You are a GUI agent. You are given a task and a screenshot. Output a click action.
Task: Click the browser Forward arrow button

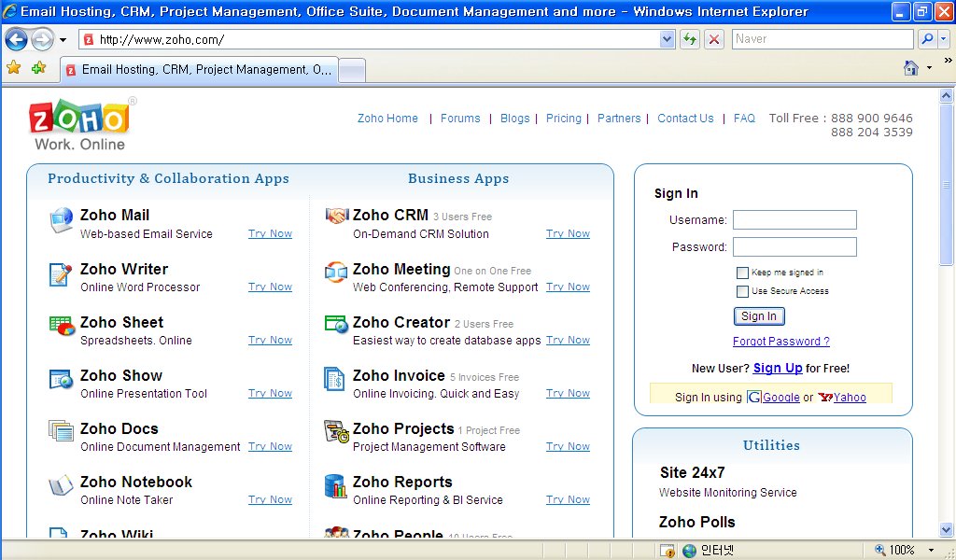click(42, 39)
